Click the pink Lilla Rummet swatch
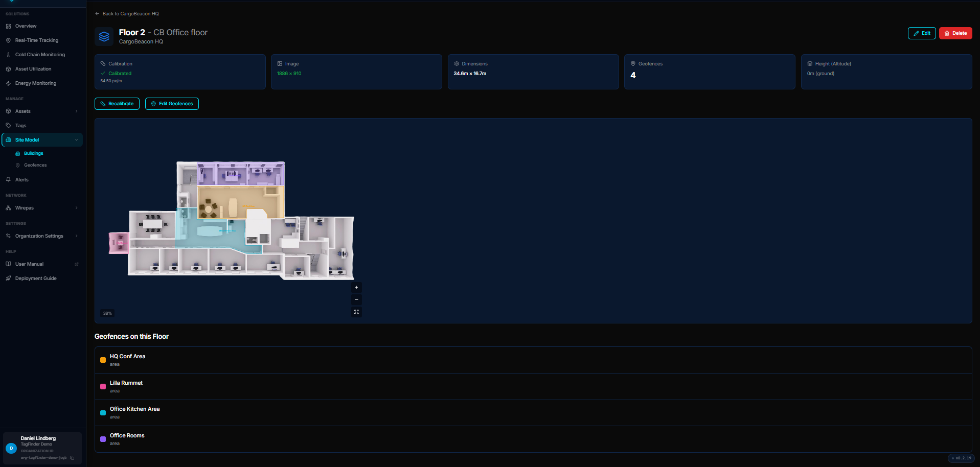The image size is (980, 467). (103, 387)
